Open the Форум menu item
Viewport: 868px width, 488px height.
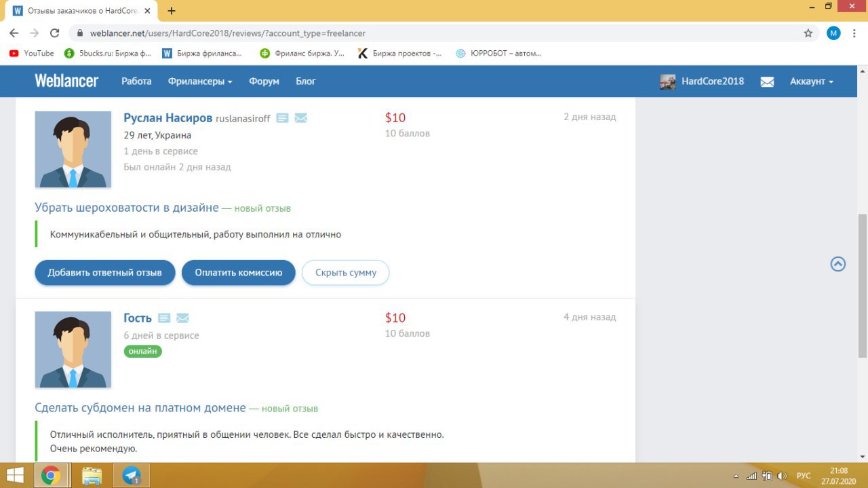click(x=264, y=81)
